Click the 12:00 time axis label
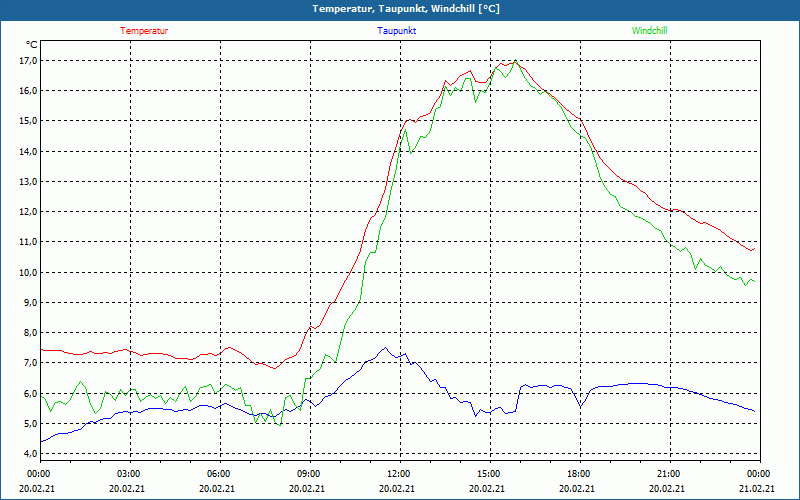 397,474
